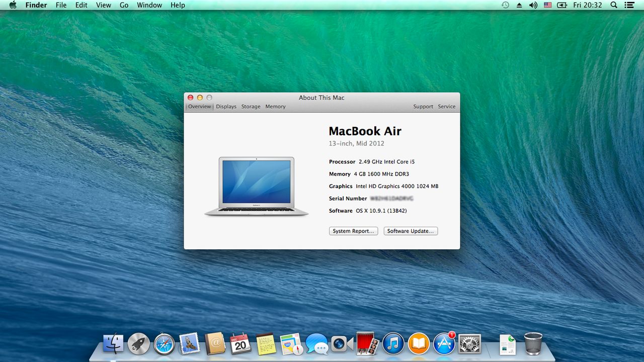
Task: Open Window menu
Action: [149, 5]
